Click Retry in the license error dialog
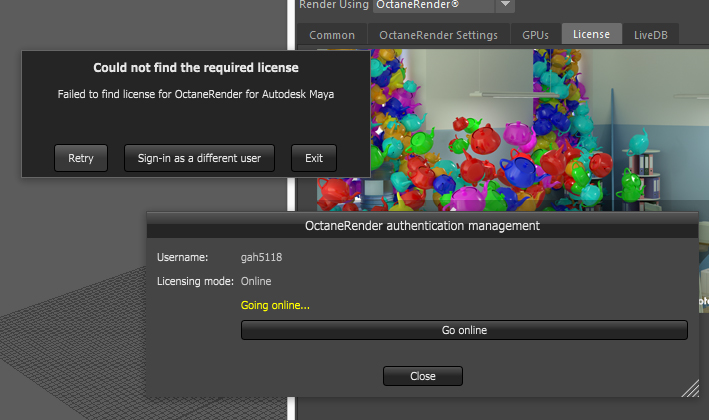Image resolution: width=709 pixels, height=420 pixels. pos(81,158)
